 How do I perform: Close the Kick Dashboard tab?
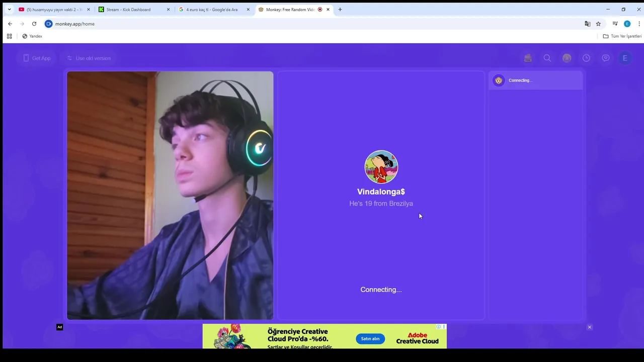pyautogui.click(x=168, y=10)
